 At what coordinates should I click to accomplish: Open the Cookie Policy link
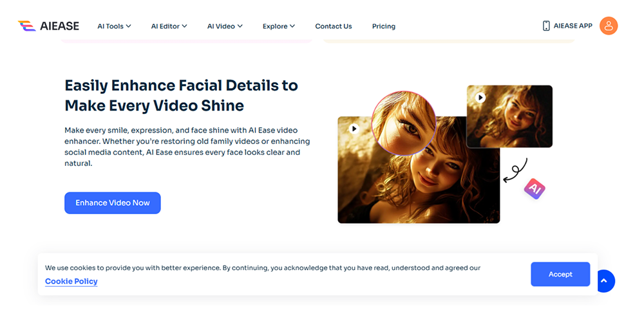[x=71, y=281]
